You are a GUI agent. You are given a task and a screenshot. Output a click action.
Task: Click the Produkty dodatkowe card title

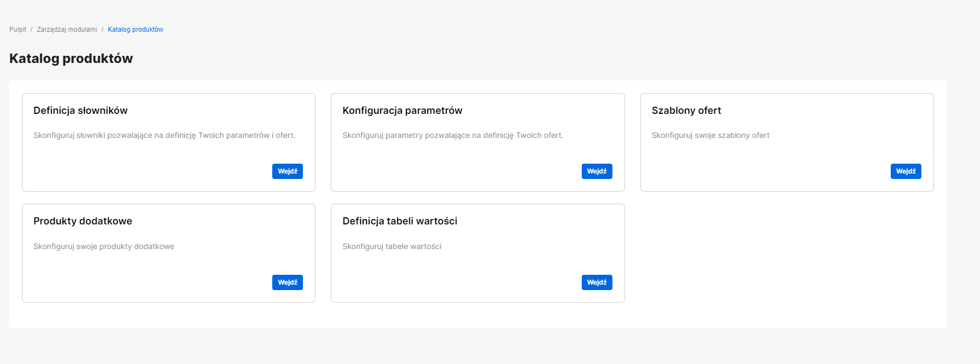point(83,221)
